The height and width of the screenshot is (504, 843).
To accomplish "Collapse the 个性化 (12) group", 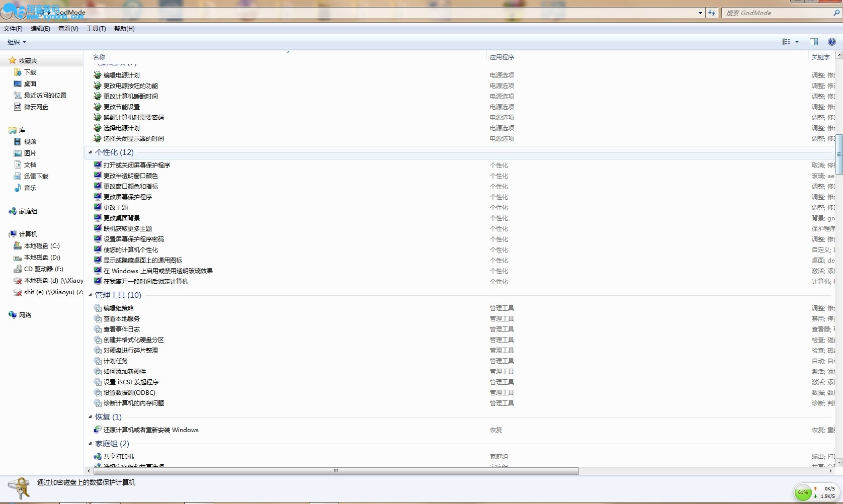I will click(90, 152).
